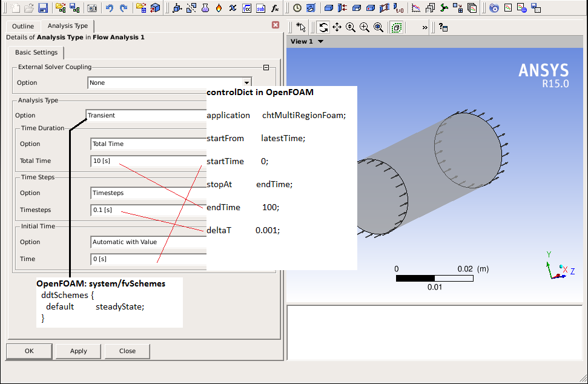This screenshot has width=588, height=384.
Task: Select the Basic Settings tab
Action: [x=36, y=53]
